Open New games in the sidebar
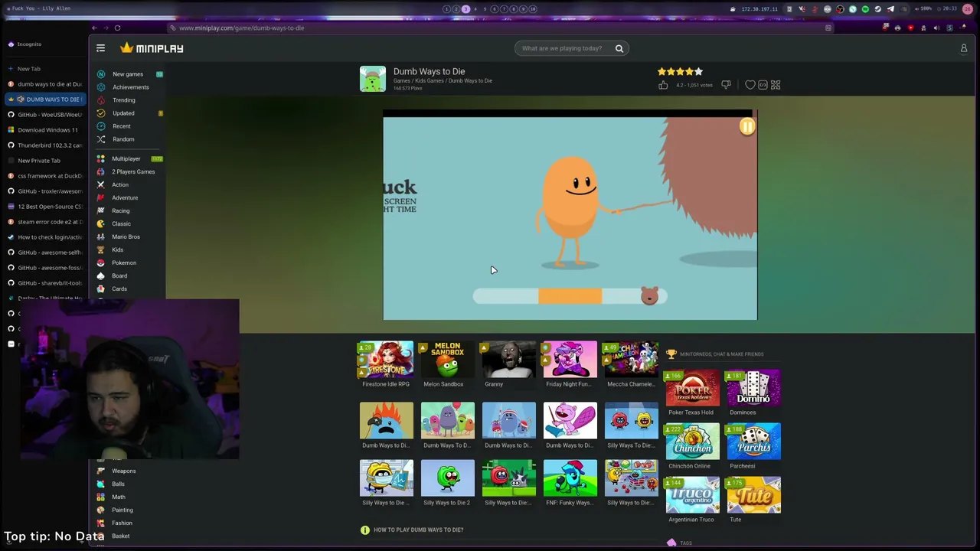Viewport: 980px width, 551px height. point(128,74)
